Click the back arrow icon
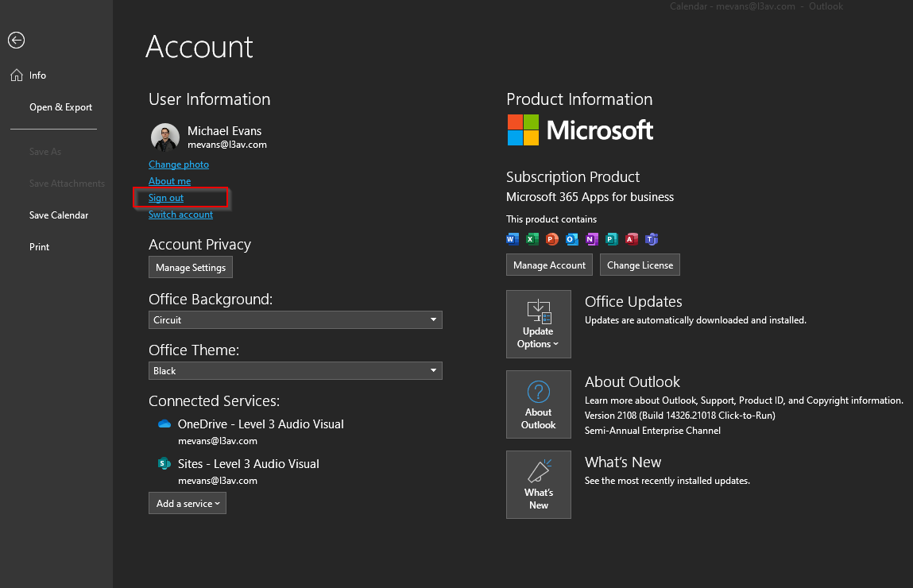 pos(17,41)
